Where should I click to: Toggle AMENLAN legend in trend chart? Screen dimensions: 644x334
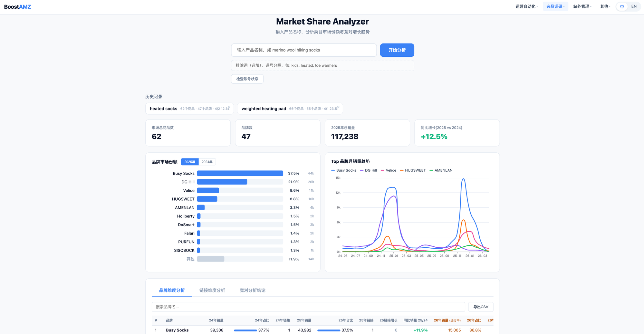click(441, 170)
